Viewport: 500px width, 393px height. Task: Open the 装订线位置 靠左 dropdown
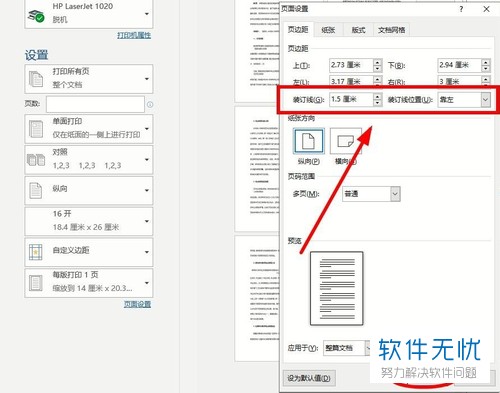coord(464,100)
